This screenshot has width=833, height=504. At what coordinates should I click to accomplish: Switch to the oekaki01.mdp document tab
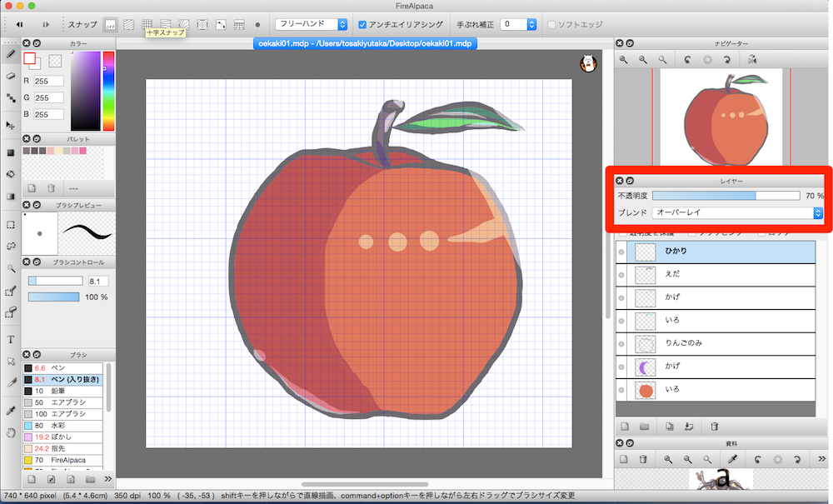[365, 43]
